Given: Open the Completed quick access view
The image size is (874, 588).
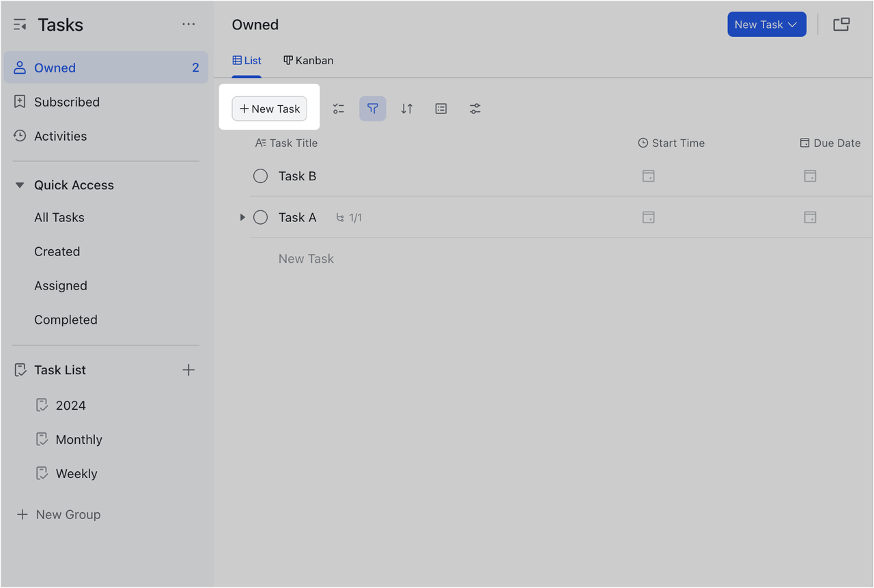Looking at the screenshot, I should [x=66, y=319].
